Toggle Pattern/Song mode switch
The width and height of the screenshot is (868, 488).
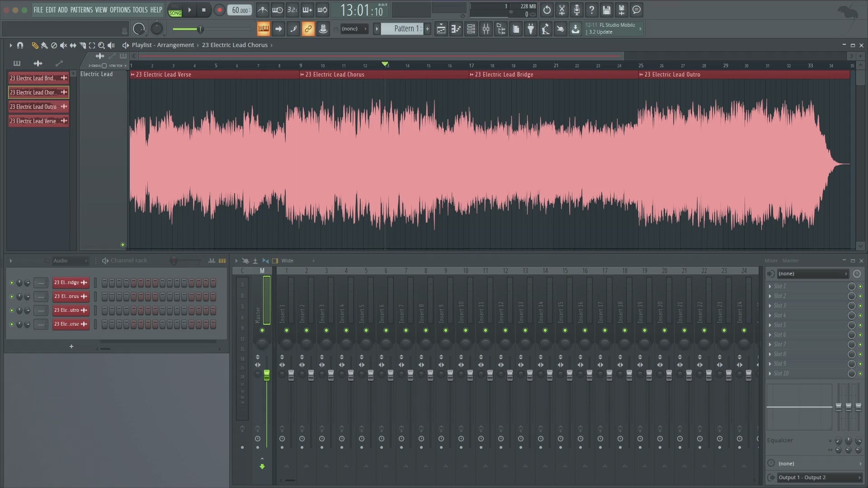pos(175,10)
